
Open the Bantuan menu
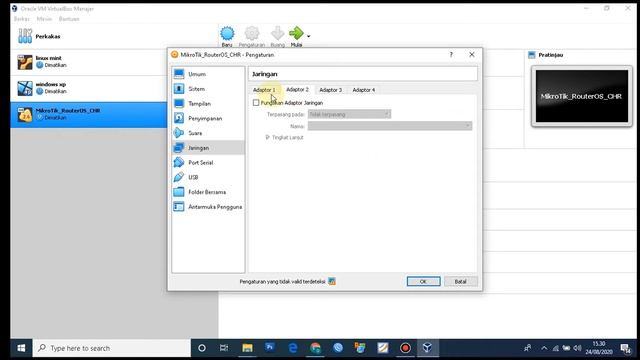[69, 19]
